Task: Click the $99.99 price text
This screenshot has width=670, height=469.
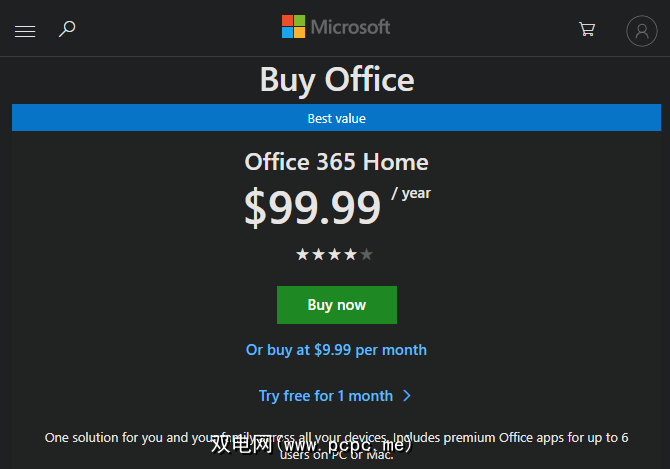Action: click(312, 207)
